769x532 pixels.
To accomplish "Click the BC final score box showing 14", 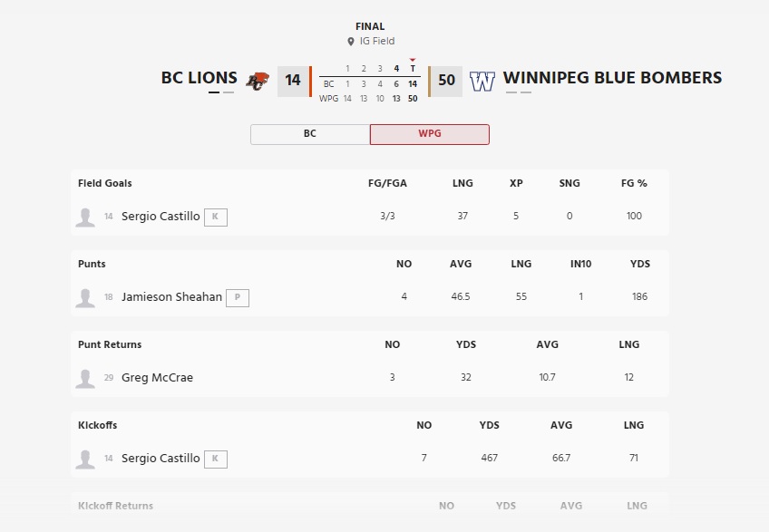I will point(293,81).
